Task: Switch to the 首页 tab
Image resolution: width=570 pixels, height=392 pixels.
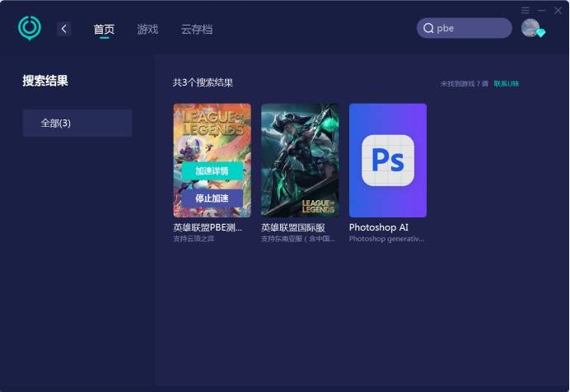Action: tap(104, 29)
